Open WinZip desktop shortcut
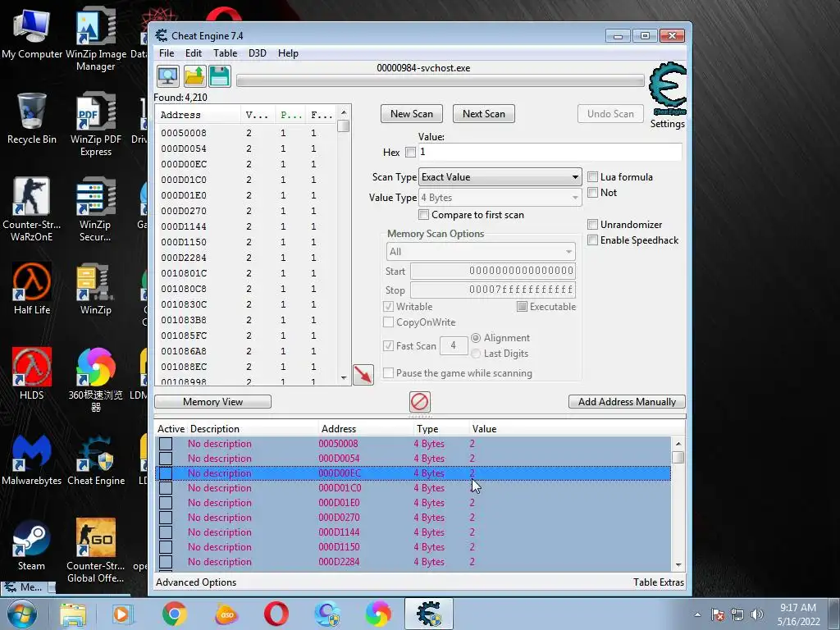 [95, 289]
